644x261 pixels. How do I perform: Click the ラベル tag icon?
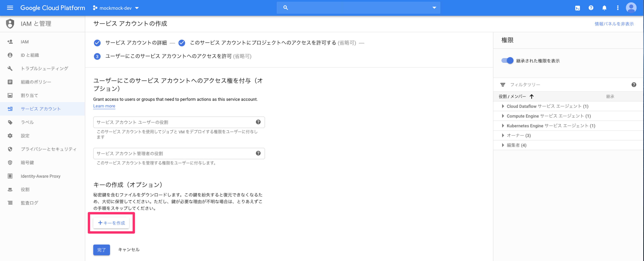[10, 122]
